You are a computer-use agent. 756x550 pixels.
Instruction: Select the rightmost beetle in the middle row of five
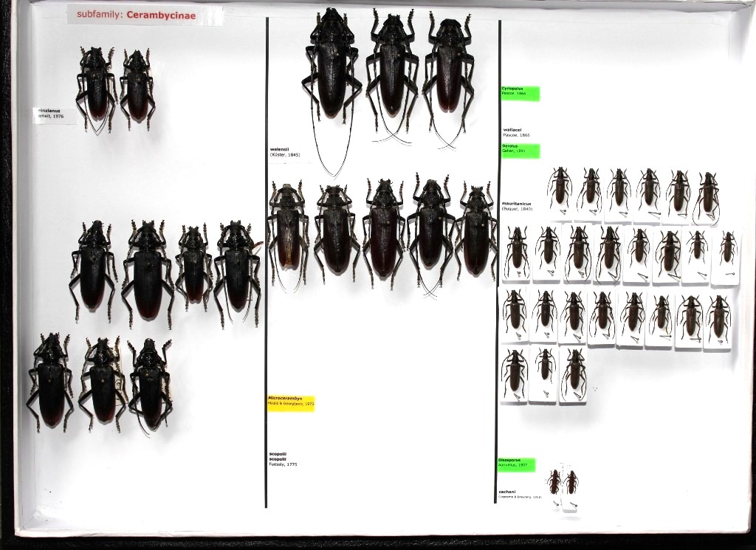click(477, 229)
